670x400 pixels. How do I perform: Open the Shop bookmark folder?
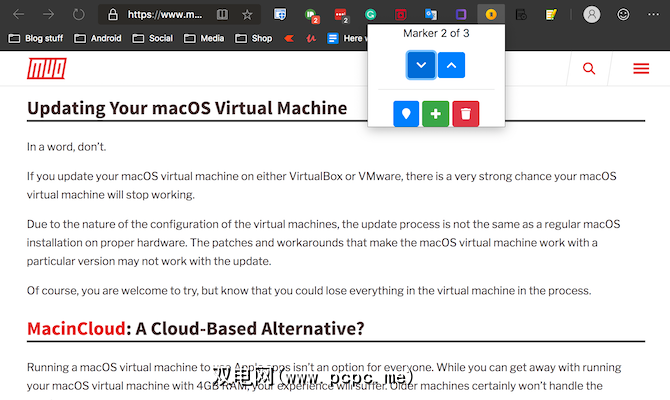(x=253, y=38)
